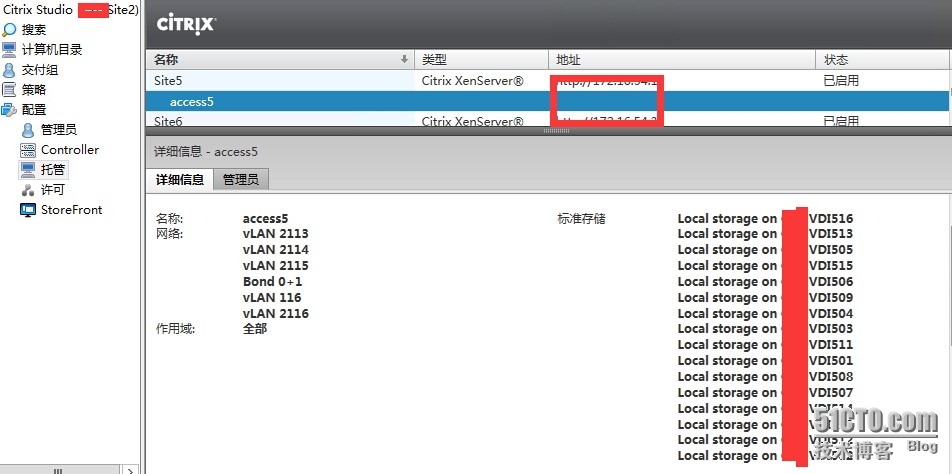Select the 托管 hosting item
Image resolution: width=952 pixels, height=474 pixels.
53,169
